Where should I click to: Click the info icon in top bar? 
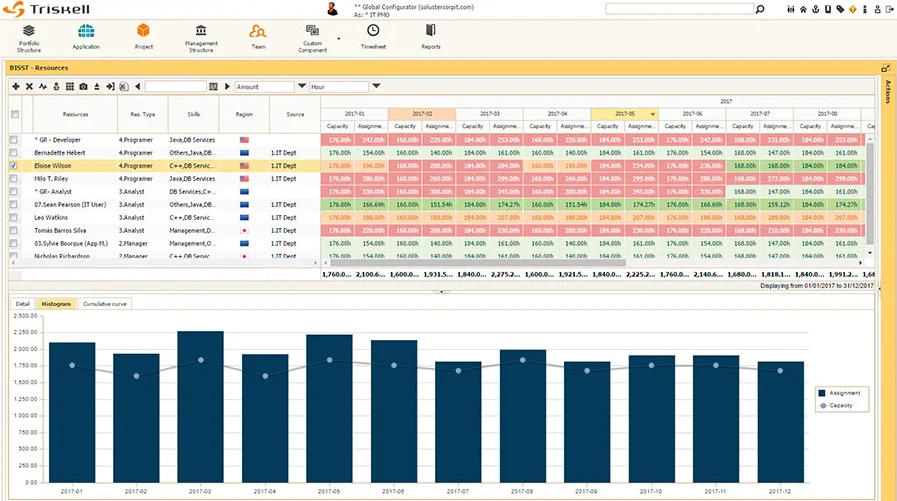pos(864,9)
